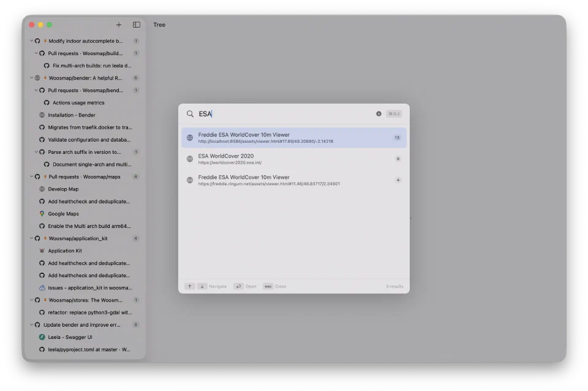Screen dimensions: 588x391
Task: Click GitHub icon of 'Migrates from traefik.docker' row
Action: (42, 127)
